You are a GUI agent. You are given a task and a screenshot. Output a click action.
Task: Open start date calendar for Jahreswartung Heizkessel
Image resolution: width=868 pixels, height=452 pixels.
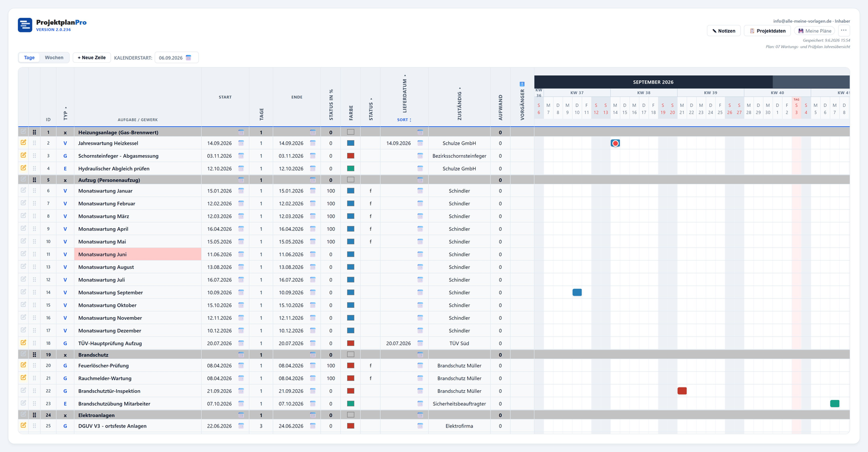click(241, 143)
